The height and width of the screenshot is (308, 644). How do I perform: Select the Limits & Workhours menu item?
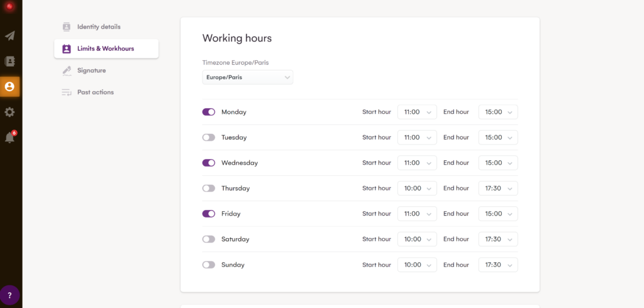(x=106, y=48)
